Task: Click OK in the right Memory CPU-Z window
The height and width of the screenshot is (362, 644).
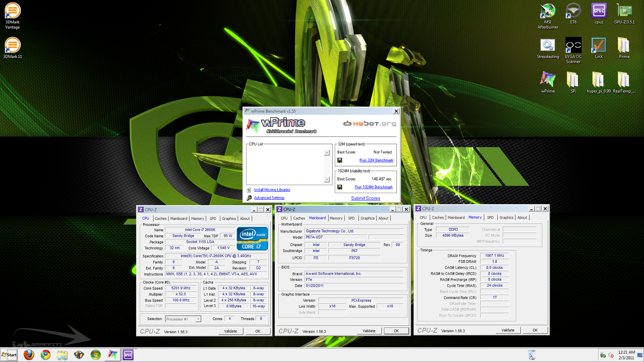Action: pos(535,330)
